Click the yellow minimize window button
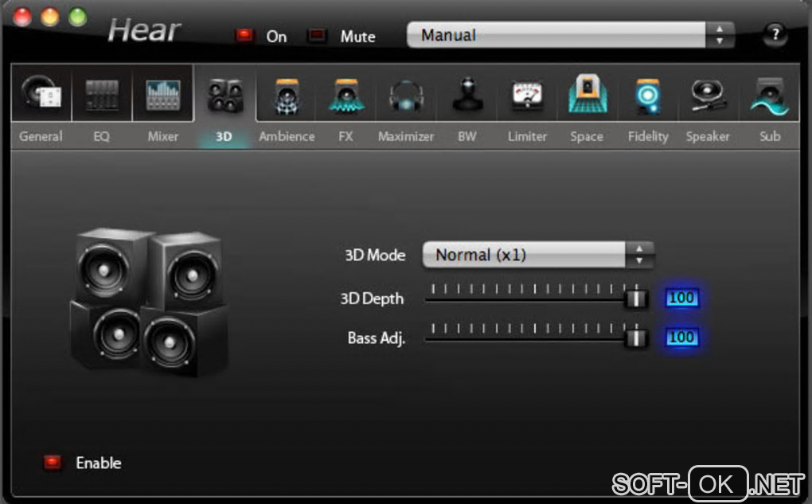Screen dimensions: 812x504 click(x=49, y=17)
